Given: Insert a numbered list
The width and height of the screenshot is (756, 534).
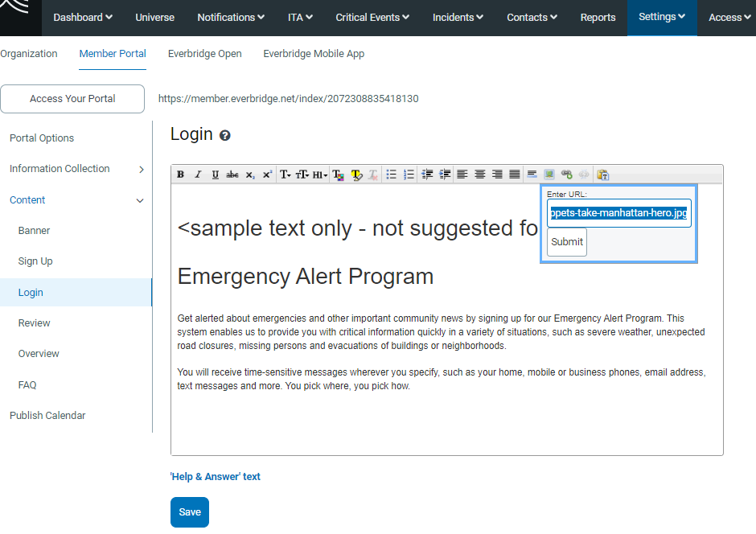Looking at the screenshot, I should pyautogui.click(x=409, y=175).
